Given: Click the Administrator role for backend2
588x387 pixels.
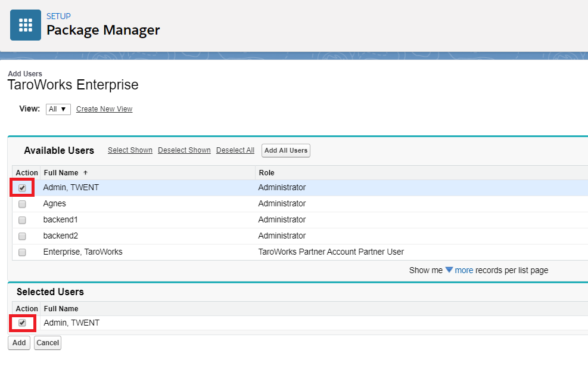Looking at the screenshot, I should pyautogui.click(x=282, y=236).
